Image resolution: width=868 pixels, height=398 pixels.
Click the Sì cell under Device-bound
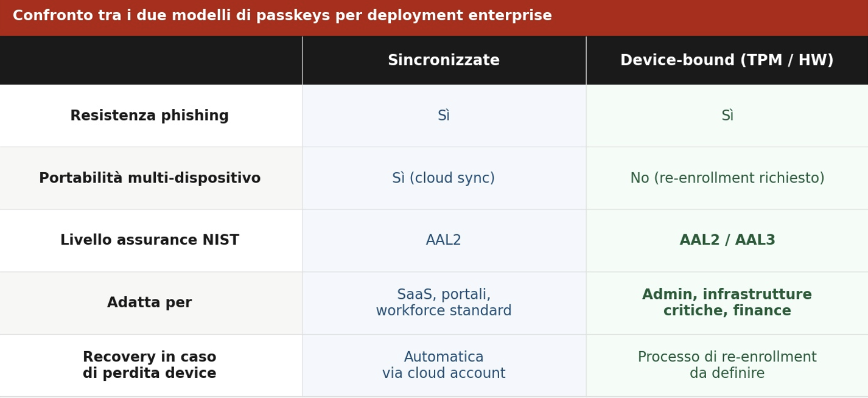point(727,116)
